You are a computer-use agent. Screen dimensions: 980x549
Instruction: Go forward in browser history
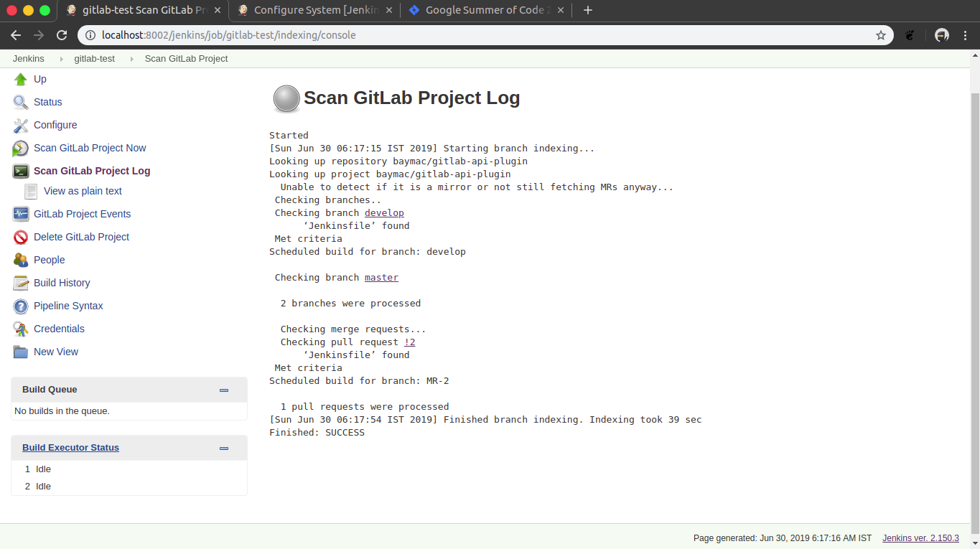coord(39,35)
